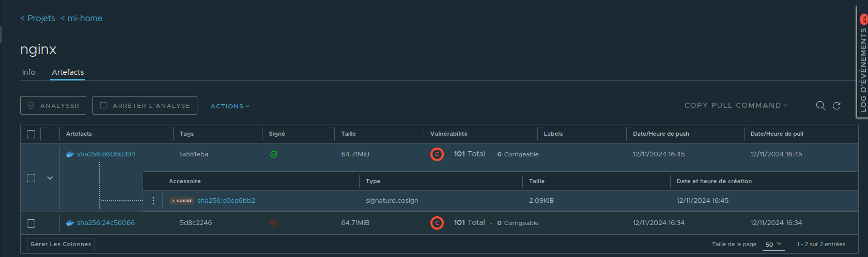Click the refresh artifacts icon
This screenshot has height=257, width=868.
click(836, 105)
